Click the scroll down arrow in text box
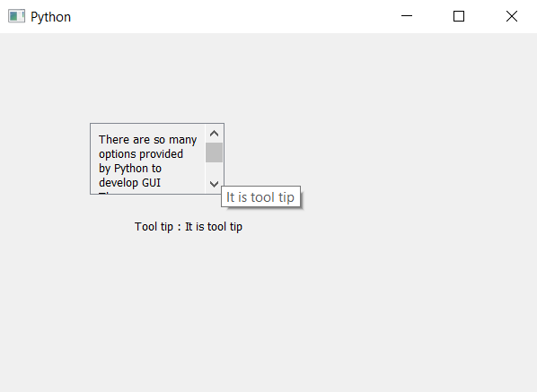537x392 pixels. click(x=214, y=184)
